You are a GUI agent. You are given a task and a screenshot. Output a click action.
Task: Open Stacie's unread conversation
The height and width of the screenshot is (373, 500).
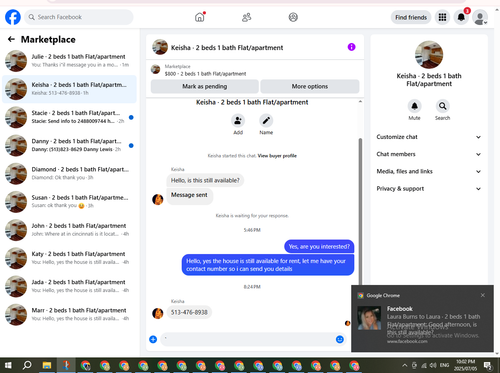pyautogui.click(x=69, y=117)
